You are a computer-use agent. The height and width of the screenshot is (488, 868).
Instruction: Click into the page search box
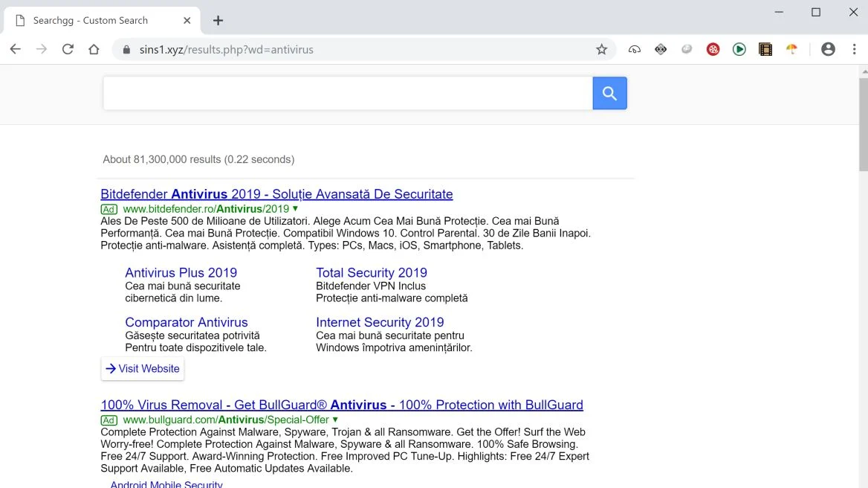pos(348,93)
